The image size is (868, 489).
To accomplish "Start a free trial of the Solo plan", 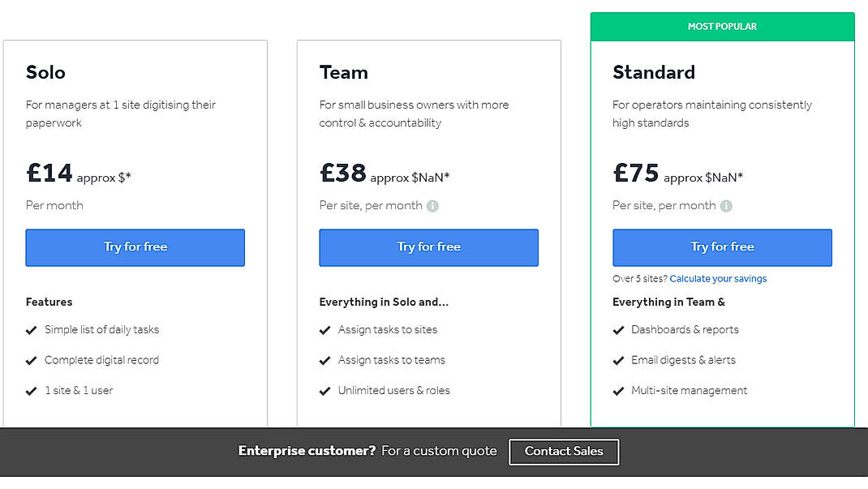I will [135, 247].
